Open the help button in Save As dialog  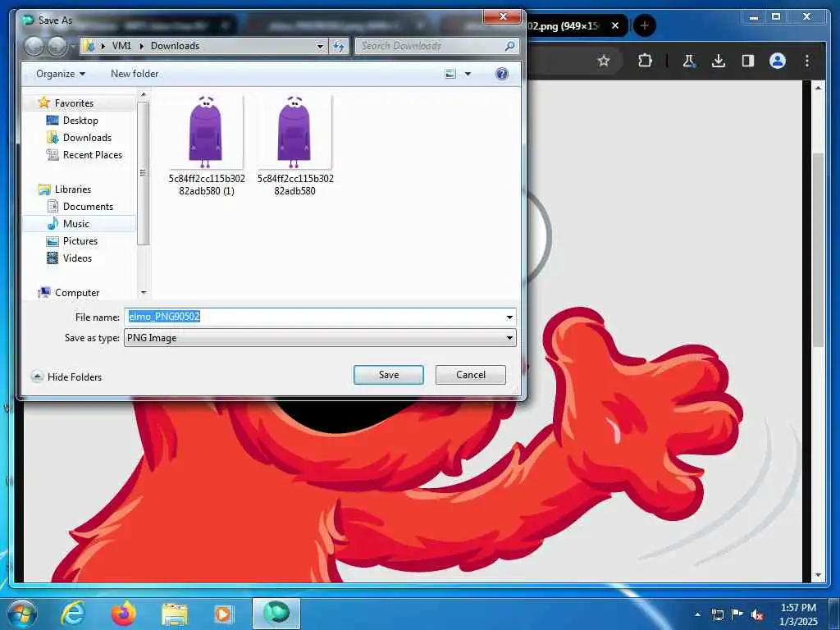pyautogui.click(x=502, y=74)
